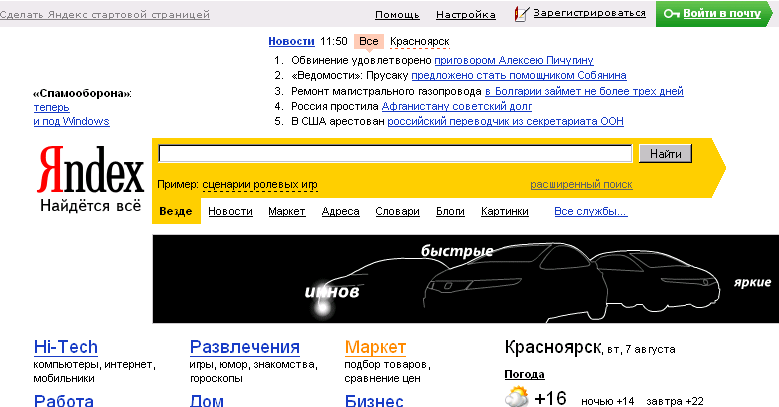Click Погода weather link

tap(524, 374)
